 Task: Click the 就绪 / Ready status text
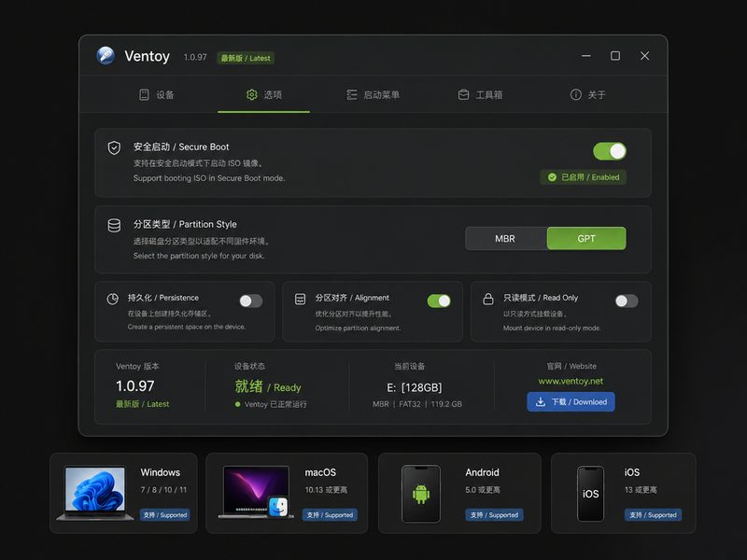[268, 386]
